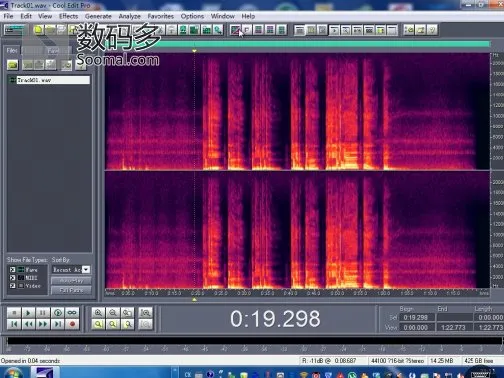Screen dimensions: 504x378
Task: Toggle the Wave file type checkbox
Action: pos(12,269)
